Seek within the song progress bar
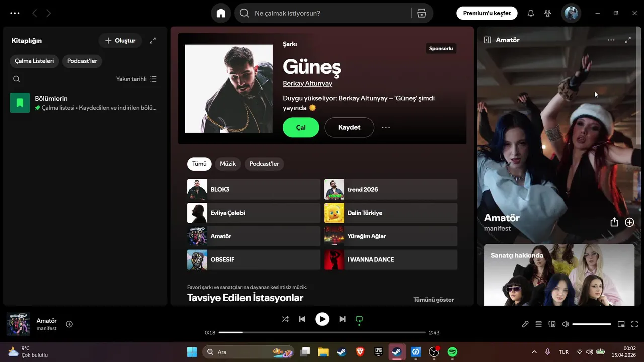Image resolution: width=644 pixels, height=362 pixels. (322, 332)
